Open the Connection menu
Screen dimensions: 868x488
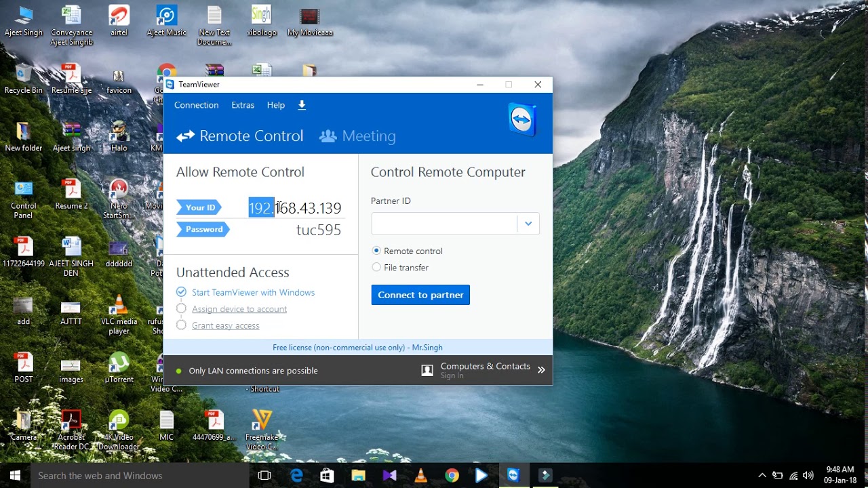coord(196,105)
